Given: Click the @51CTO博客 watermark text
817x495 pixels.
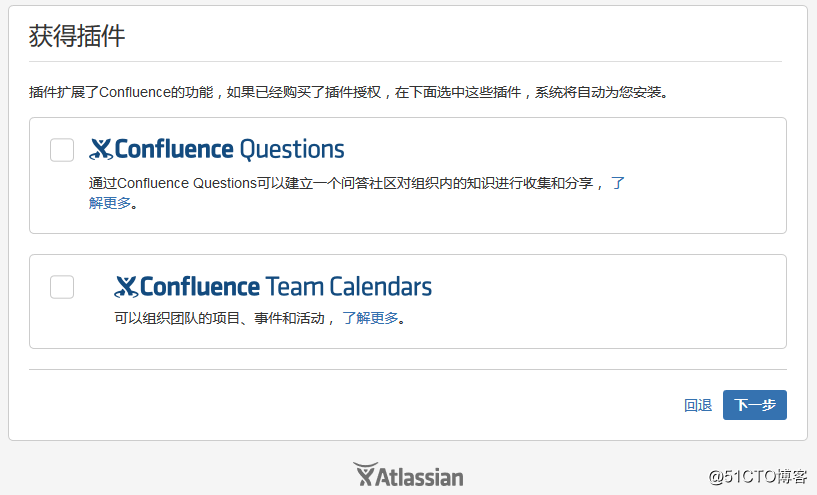Looking at the screenshot, I should coord(758,476).
